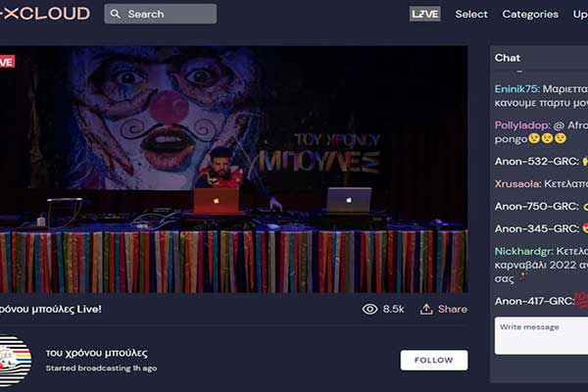
Task: Select Xrusaola's name in the chat
Action: pyautogui.click(x=521, y=183)
